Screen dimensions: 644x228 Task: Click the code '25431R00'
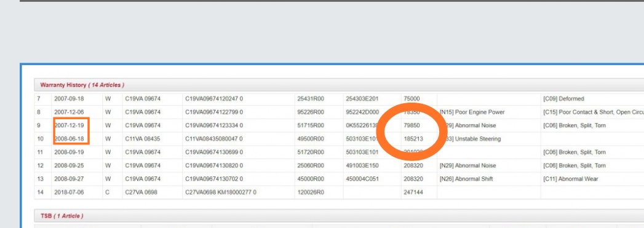tap(311, 99)
